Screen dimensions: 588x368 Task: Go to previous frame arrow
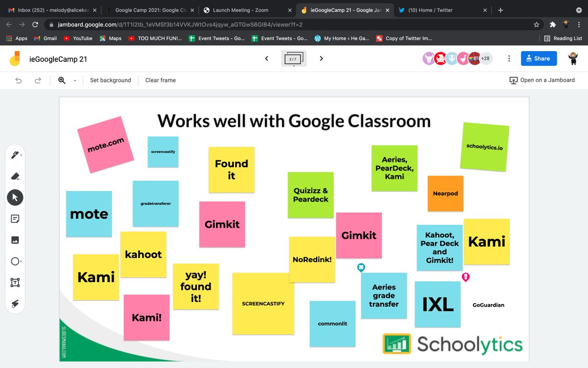(x=267, y=58)
